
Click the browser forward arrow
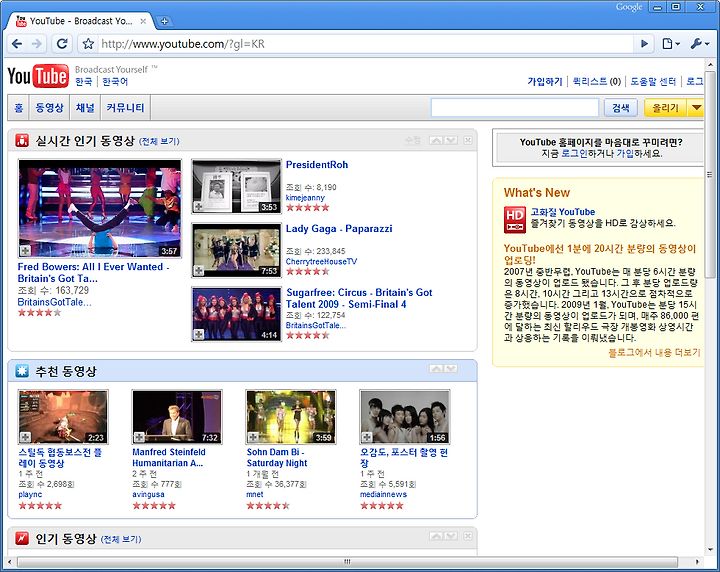pos(37,44)
